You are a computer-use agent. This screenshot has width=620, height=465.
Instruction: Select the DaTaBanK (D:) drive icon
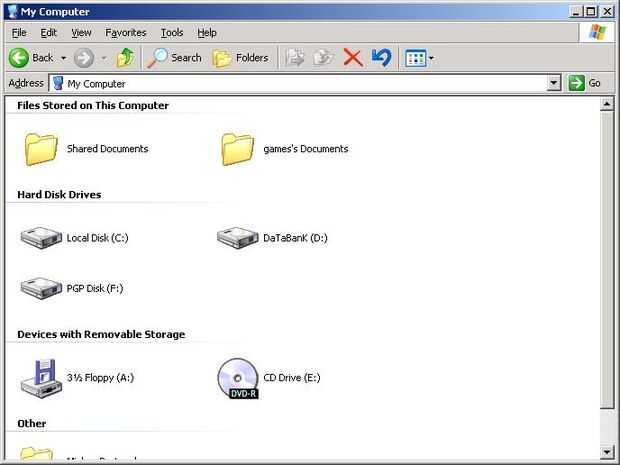click(x=237, y=238)
